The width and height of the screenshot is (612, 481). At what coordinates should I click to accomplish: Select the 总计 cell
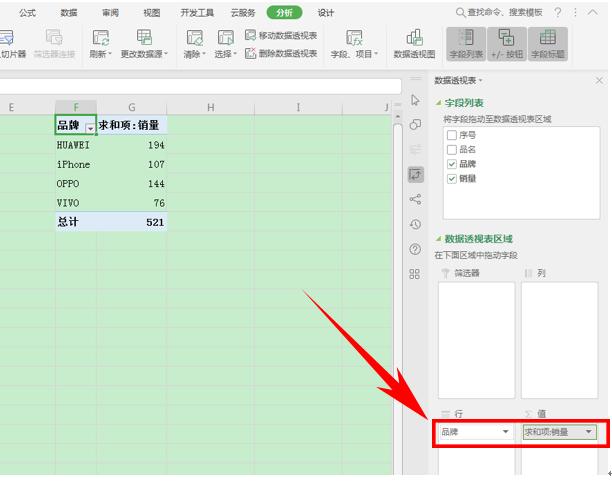click(76, 222)
